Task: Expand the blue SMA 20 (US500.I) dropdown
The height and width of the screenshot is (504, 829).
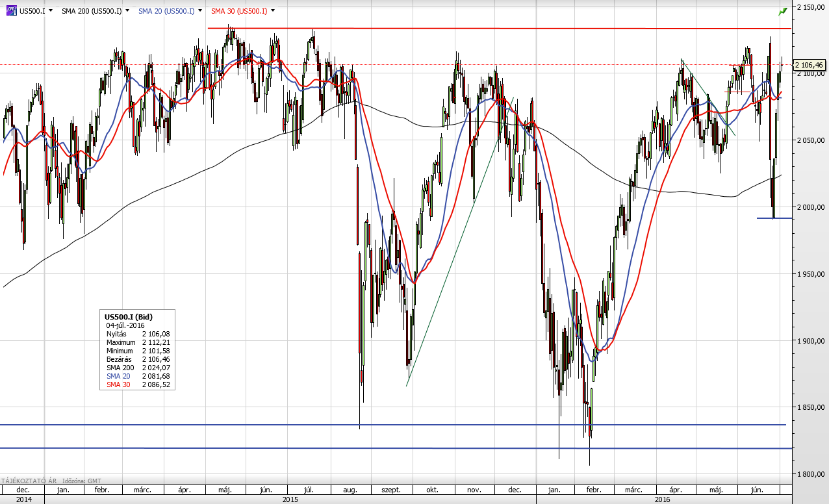Action: coord(200,11)
